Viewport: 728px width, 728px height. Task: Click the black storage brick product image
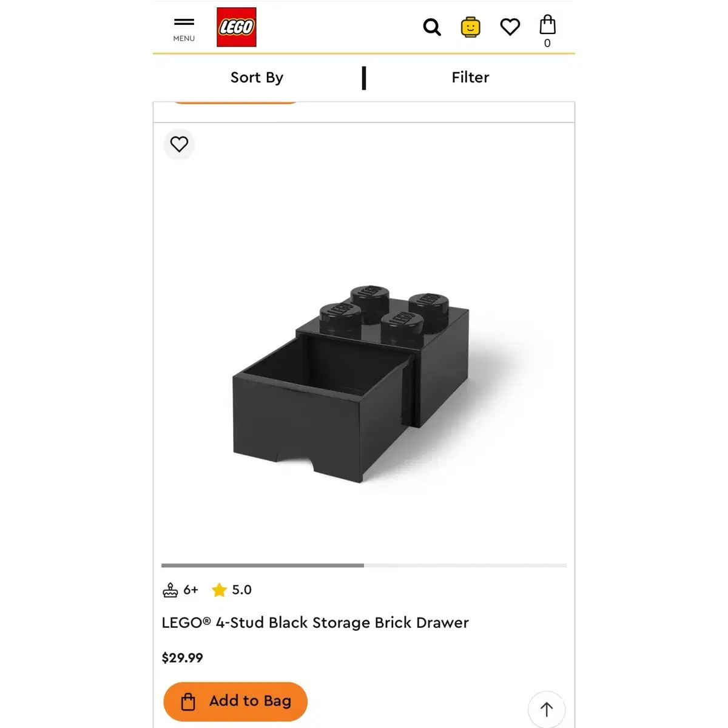[351, 383]
